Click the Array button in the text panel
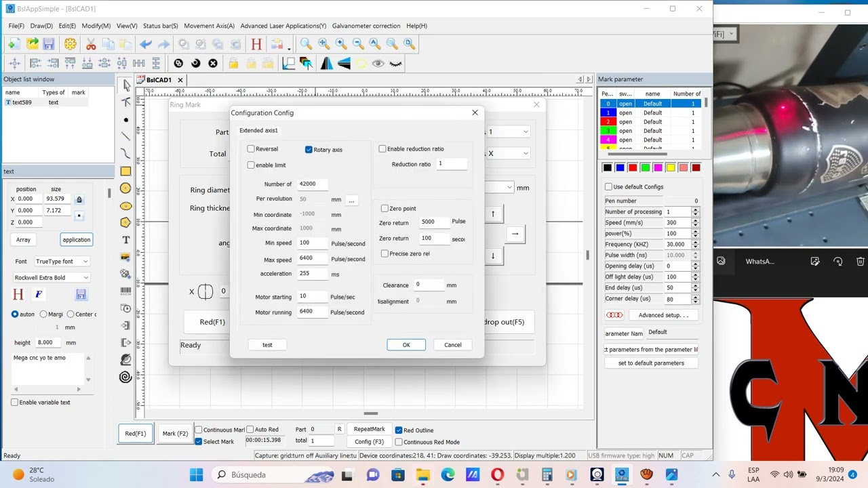The image size is (868, 488). coord(24,240)
